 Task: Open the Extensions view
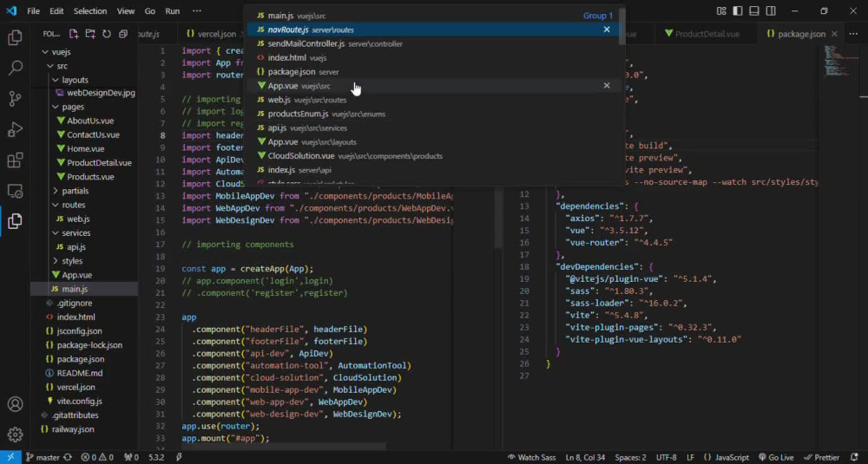click(x=15, y=160)
